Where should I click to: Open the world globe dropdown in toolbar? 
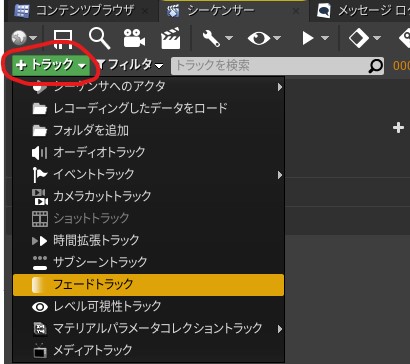pos(24,38)
